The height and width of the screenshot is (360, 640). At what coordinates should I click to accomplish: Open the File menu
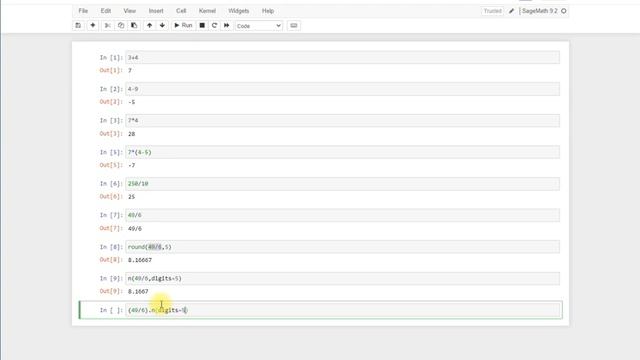coord(83,11)
